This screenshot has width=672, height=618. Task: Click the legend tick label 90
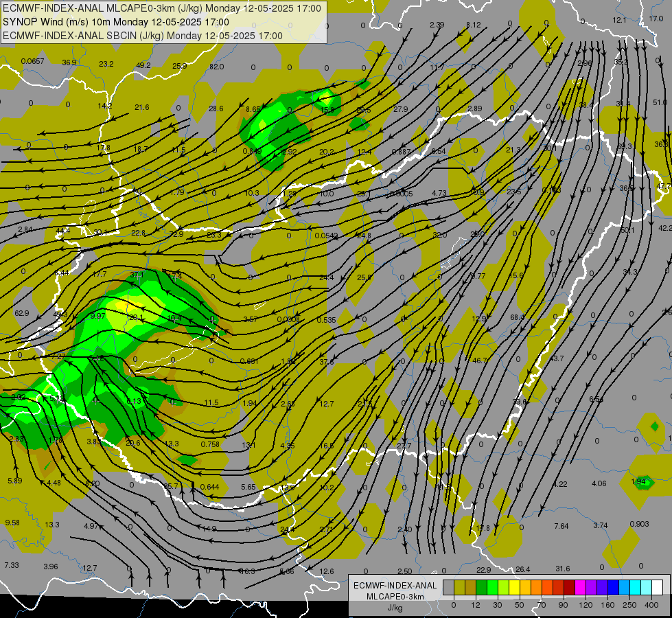pos(563,605)
